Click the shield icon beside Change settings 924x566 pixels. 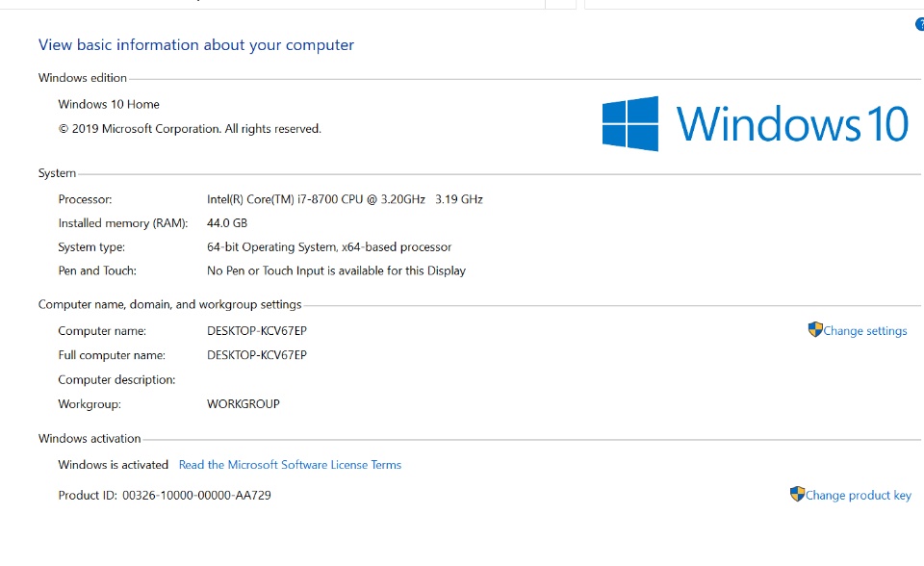[x=815, y=329]
